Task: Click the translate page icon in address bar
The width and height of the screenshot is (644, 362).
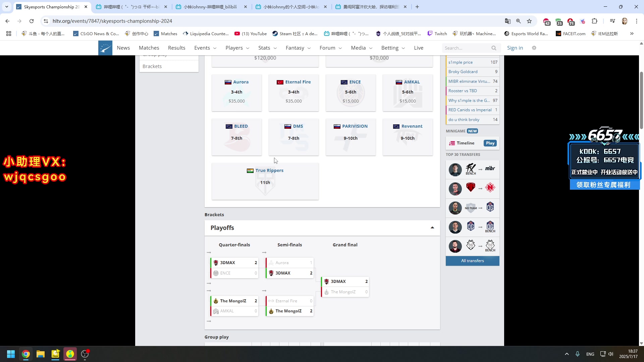Action: tap(508, 21)
